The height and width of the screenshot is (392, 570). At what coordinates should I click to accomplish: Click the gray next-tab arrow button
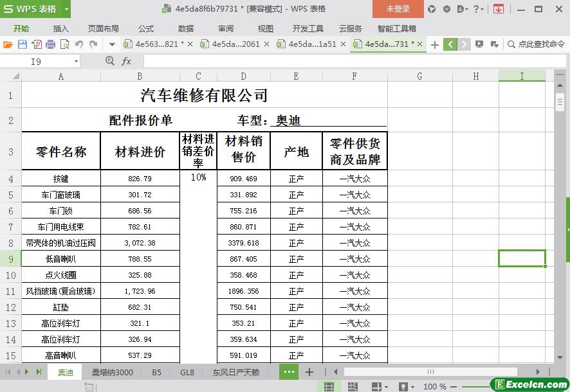click(x=464, y=44)
